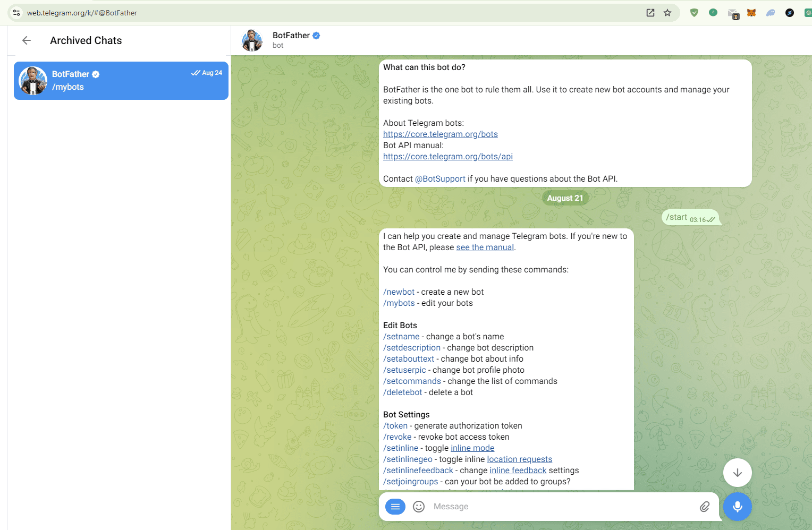This screenshot has width=812, height=530.
Task: Send the /mybots command from message
Action: coord(399,303)
